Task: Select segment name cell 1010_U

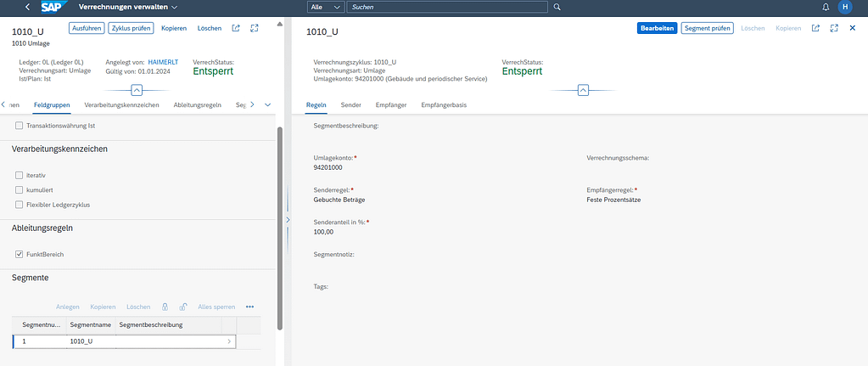Action: (91, 341)
